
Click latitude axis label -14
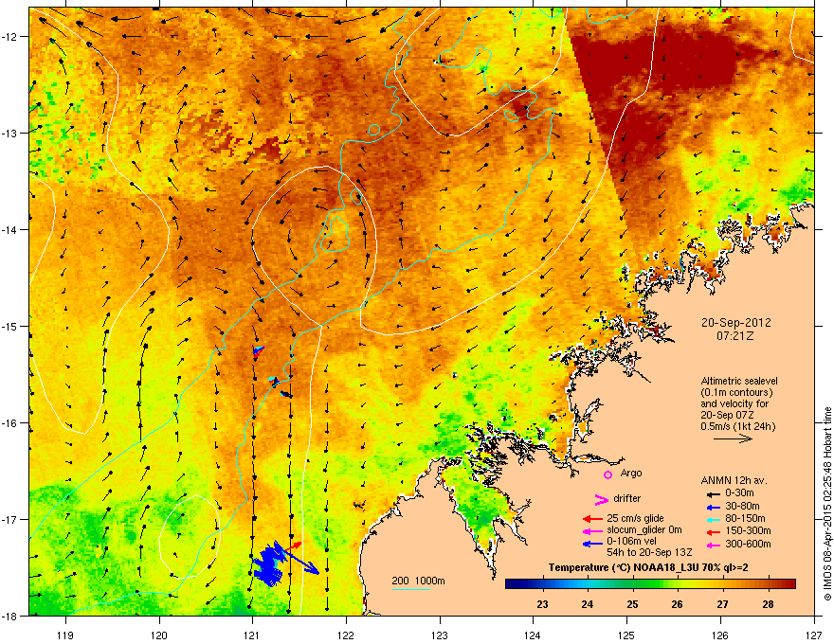[9, 229]
